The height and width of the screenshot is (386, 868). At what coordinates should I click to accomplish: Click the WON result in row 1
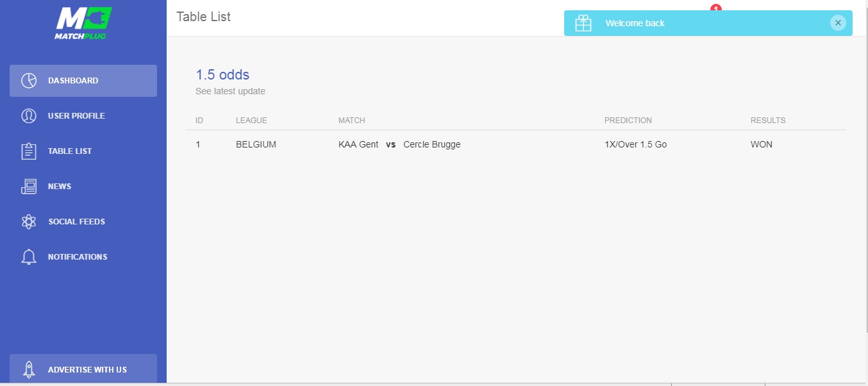(762, 145)
